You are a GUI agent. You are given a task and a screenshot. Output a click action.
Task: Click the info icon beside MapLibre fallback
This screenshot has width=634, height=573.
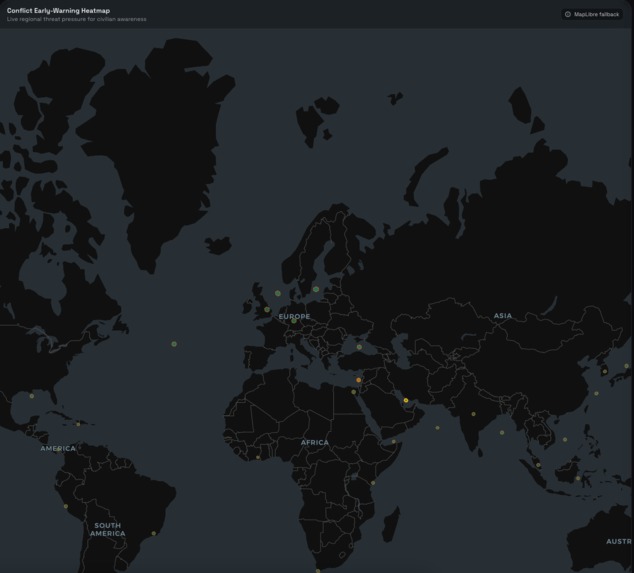568,14
